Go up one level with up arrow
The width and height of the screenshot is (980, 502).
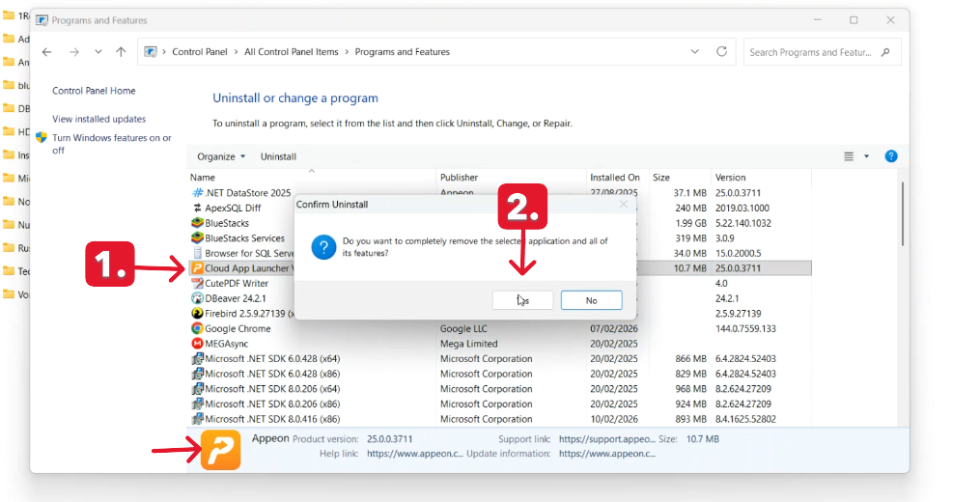(x=121, y=52)
